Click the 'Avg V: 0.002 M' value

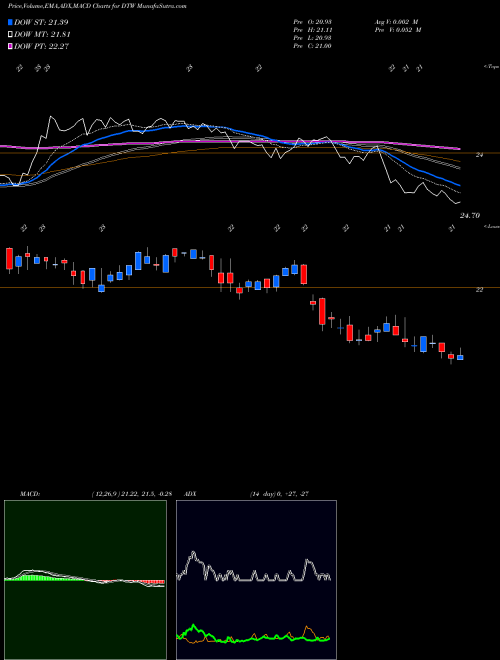point(396,22)
